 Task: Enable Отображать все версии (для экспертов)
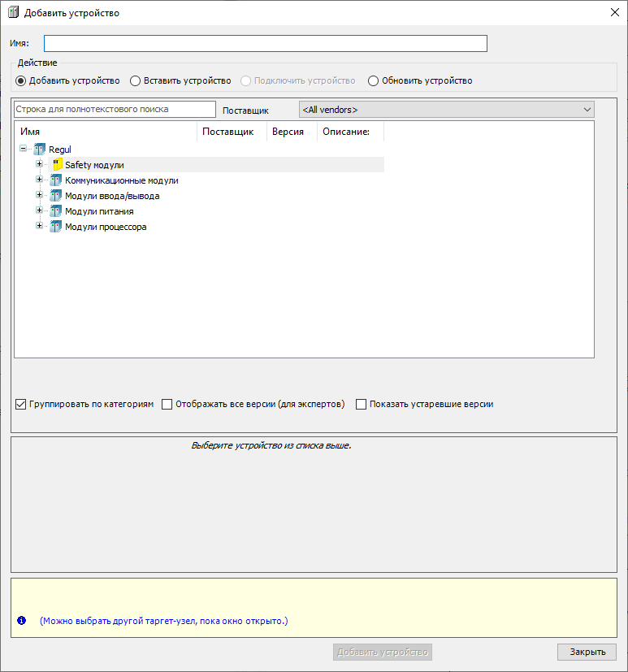pyautogui.click(x=167, y=404)
